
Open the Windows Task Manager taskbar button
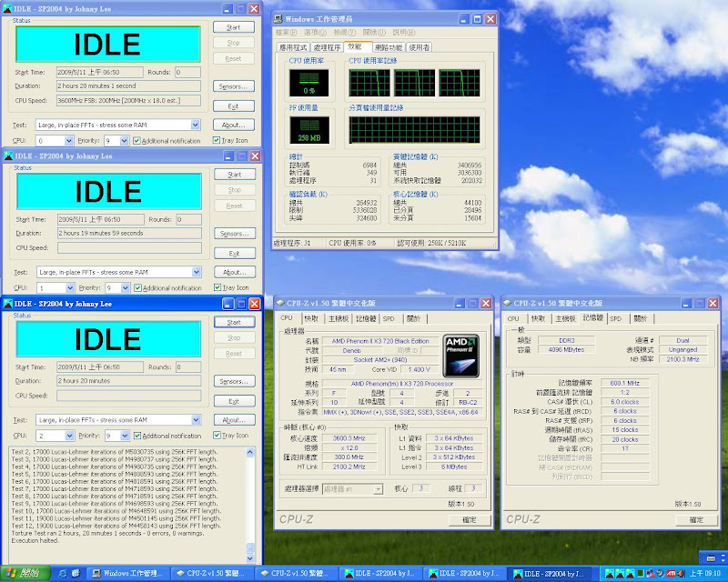tap(126, 574)
